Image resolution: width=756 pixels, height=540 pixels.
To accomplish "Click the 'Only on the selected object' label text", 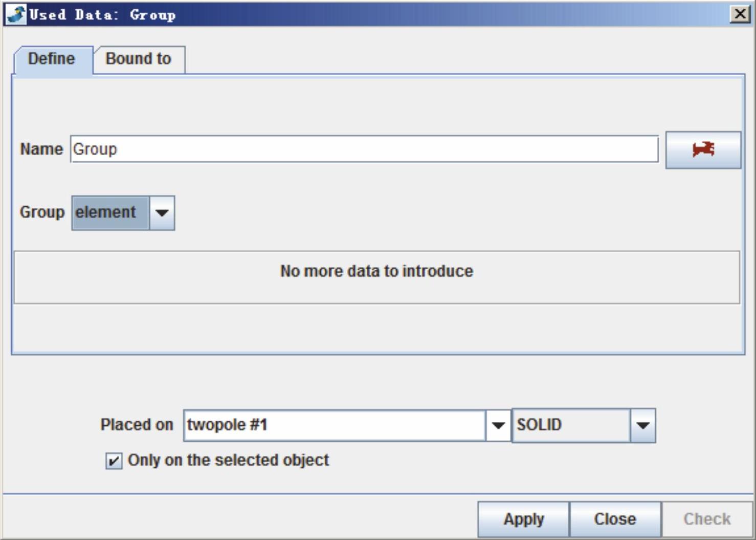I will click(x=228, y=460).
